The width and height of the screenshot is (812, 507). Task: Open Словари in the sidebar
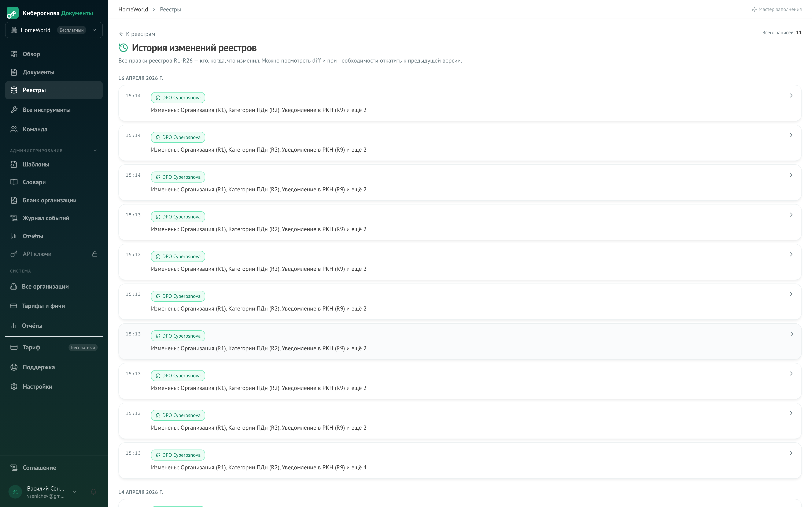[34, 182]
